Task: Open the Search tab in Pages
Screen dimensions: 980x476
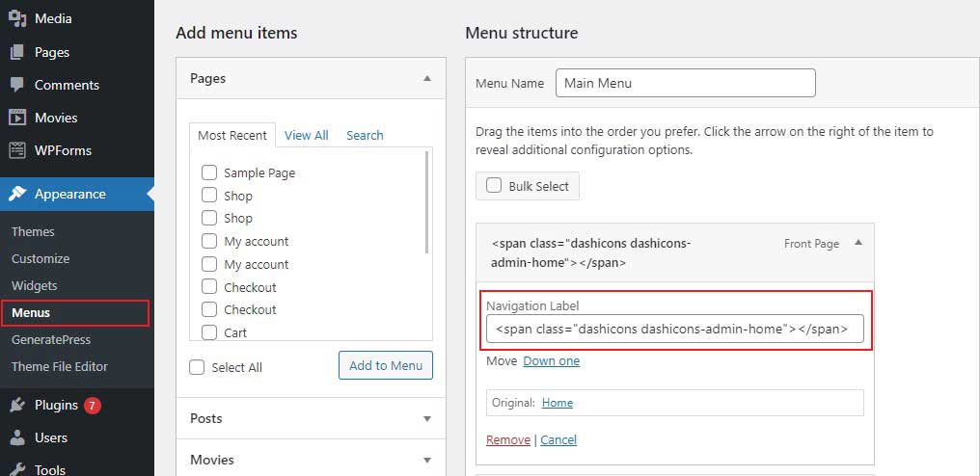Action: click(365, 136)
